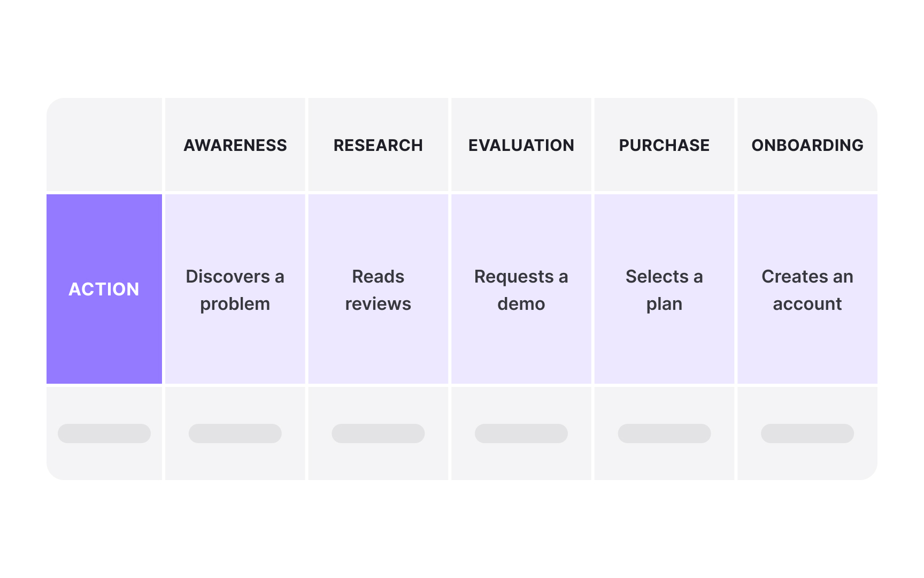This screenshot has width=924, height=578.
Task: Select the 'Selects a plan' cell
Action: 664,290
